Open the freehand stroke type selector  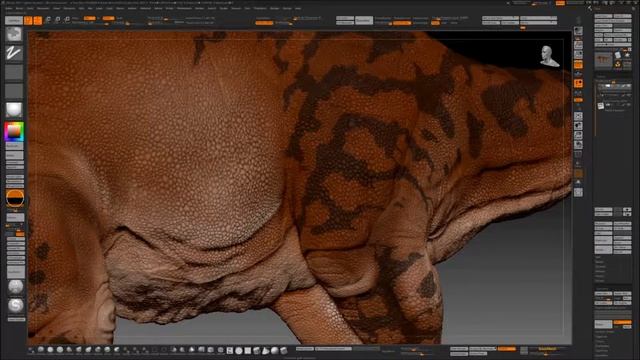14,53
